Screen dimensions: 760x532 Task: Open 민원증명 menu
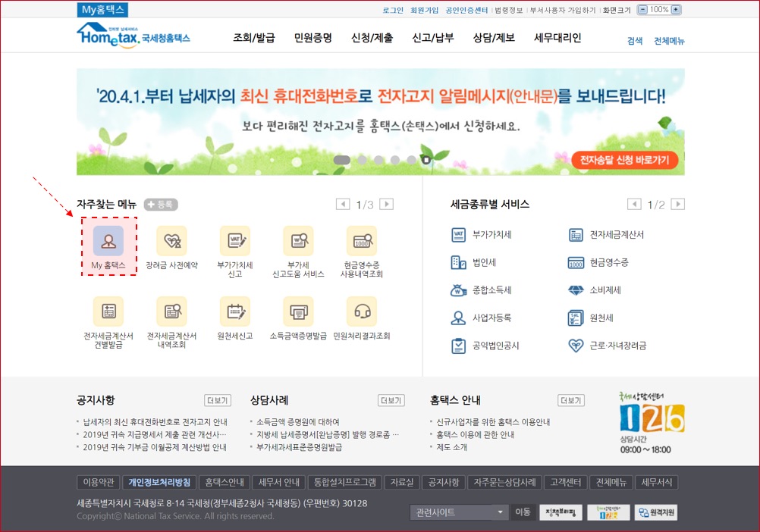tap(313, 38)
